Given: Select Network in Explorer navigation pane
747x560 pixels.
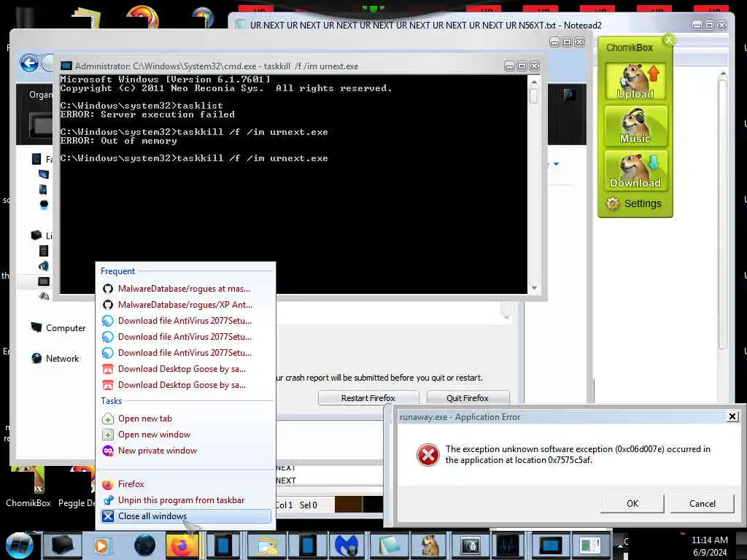Looking at the screenshot, I should (55, 358).
